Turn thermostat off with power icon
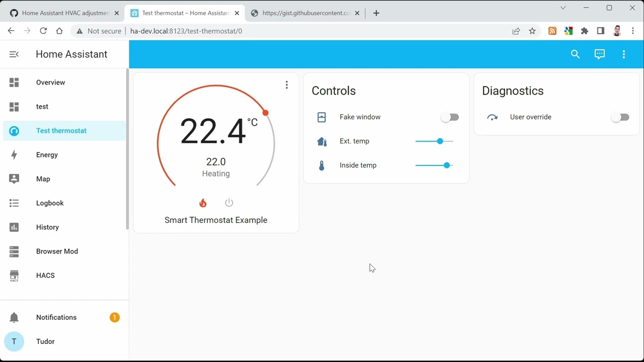The image size is (644, 362). 229,203
